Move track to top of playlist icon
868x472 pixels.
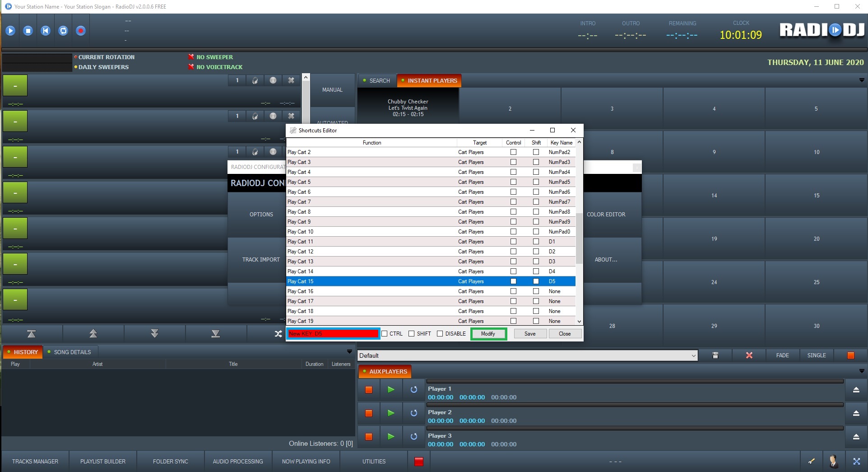click(x=31, y=334)
